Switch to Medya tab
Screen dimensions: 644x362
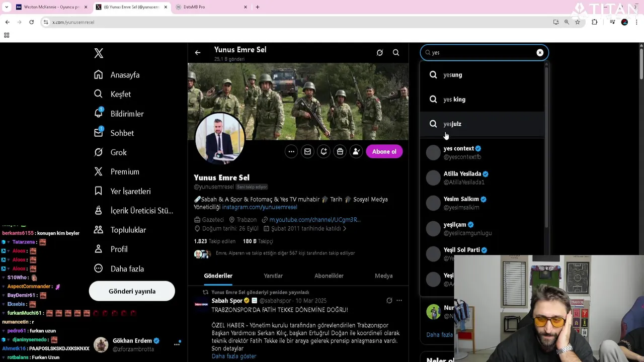tap(383, 276)
